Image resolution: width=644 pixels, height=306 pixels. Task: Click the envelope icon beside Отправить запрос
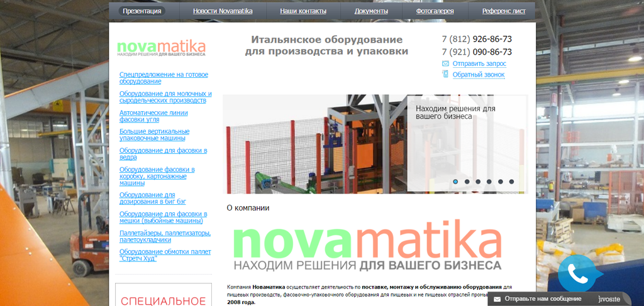point(445,63)
